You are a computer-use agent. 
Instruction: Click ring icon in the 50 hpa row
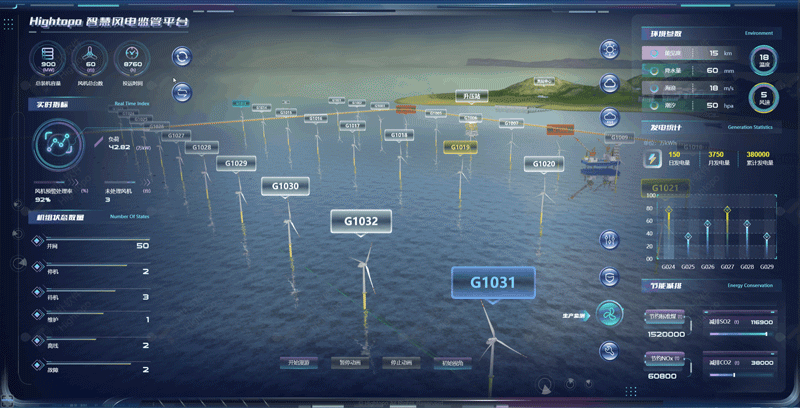[654, 106]
